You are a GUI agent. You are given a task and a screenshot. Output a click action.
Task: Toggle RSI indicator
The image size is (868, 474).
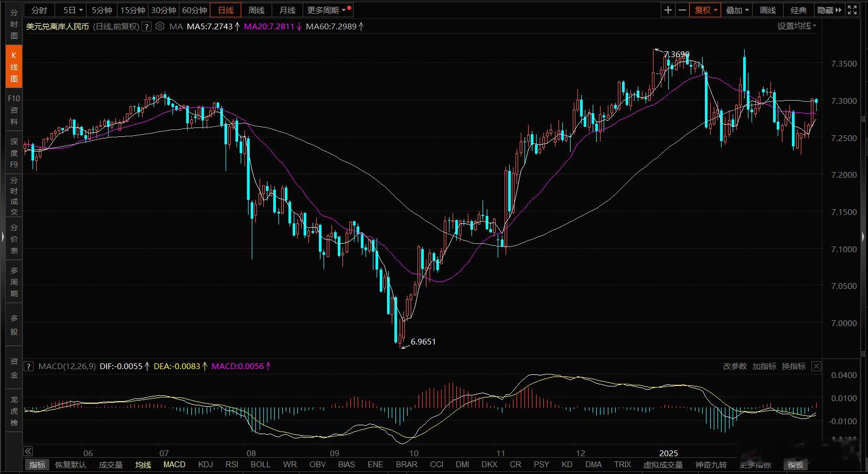(x=232, y=465)
